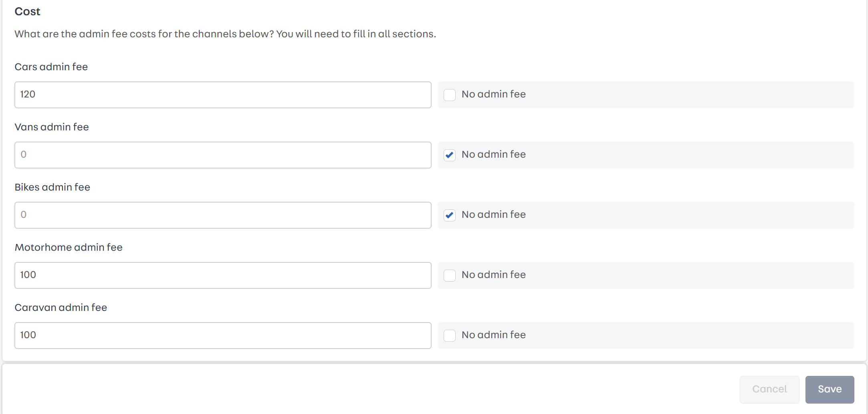Toggle the Caravan No admin fee checkbox

click(x=450, y=336)
